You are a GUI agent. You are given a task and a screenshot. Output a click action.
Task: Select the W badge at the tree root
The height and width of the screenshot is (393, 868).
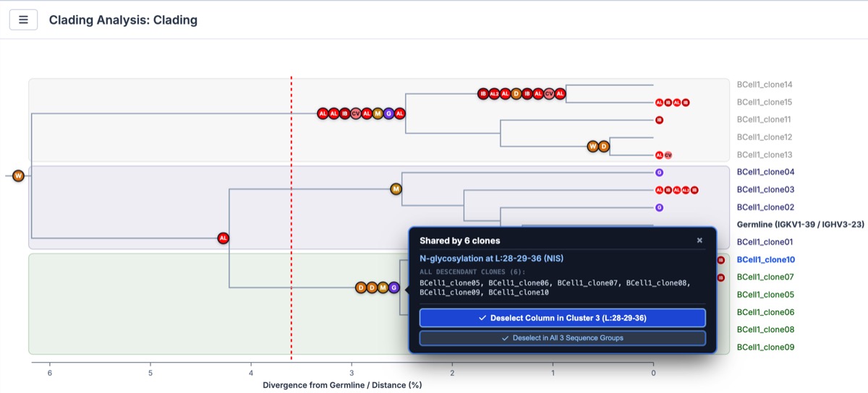click(x=18, y=176)
